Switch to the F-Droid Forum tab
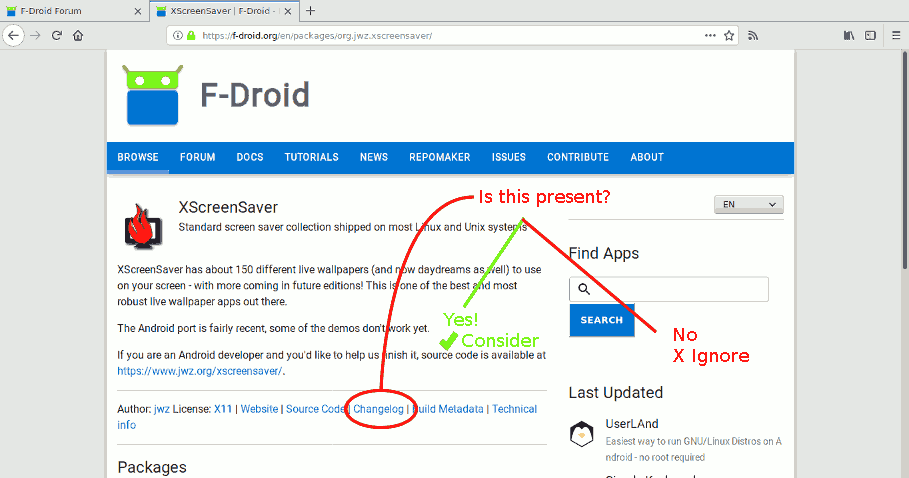 [x=73, y=11]
